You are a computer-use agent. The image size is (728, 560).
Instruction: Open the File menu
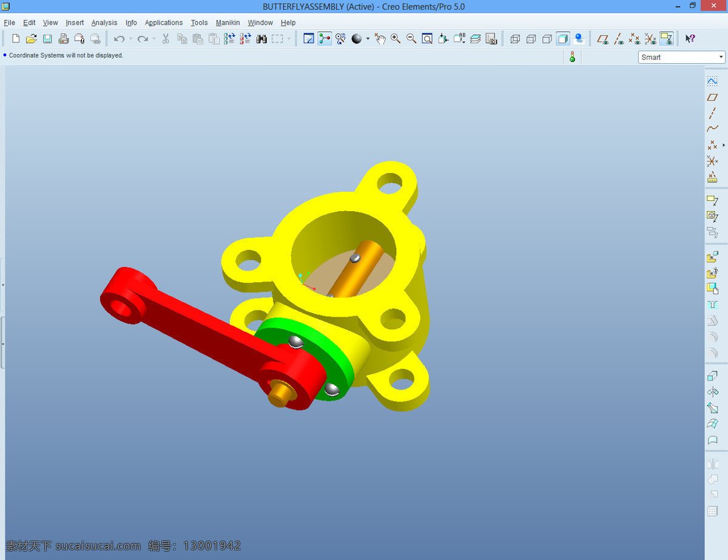coord(9,22)
